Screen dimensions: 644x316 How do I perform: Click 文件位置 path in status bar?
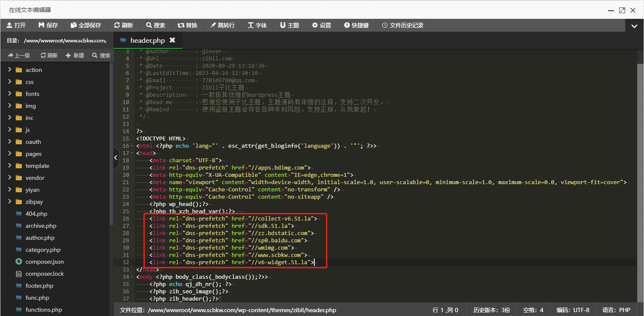tap(228, 310)
